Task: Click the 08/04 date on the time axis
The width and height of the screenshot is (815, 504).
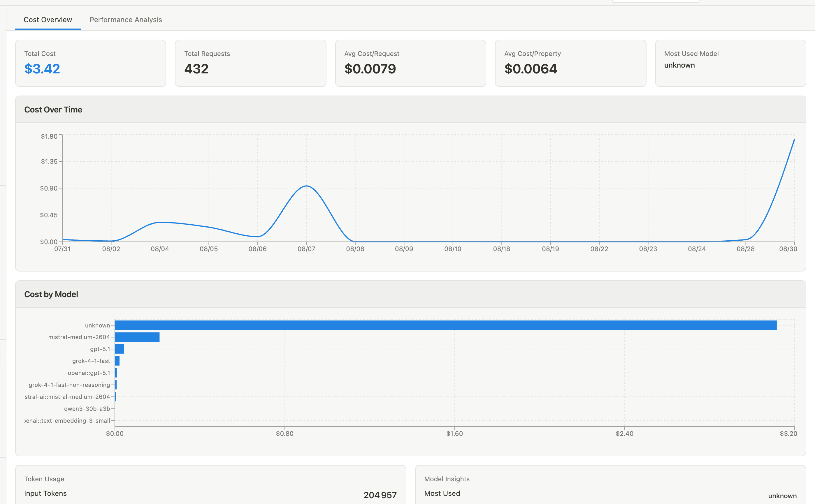Action: (x=160, y=249)
